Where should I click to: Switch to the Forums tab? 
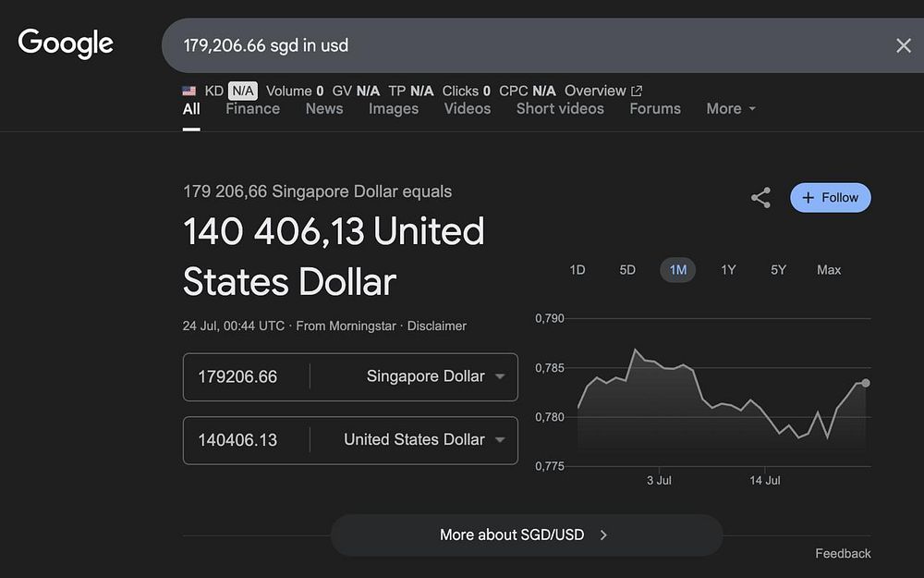click(x=655, y=109)
